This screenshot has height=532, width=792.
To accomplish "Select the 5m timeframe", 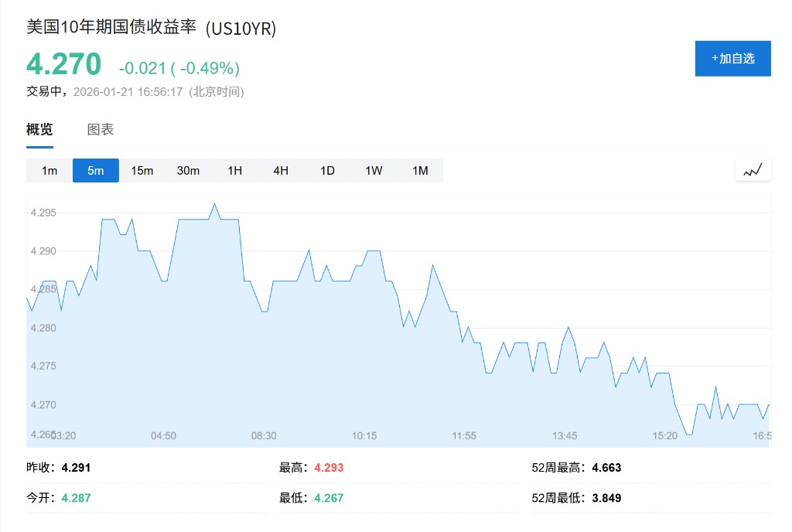I will tap(96, 171).
